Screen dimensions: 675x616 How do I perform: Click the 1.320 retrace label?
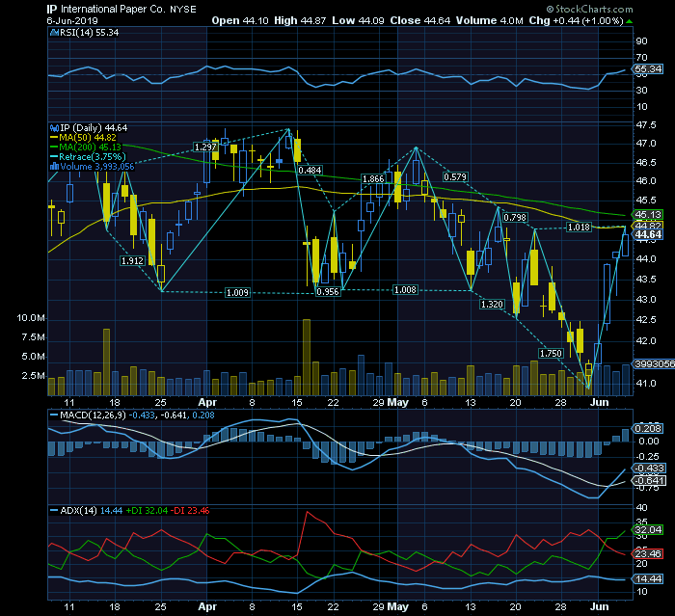click(492, 305)
